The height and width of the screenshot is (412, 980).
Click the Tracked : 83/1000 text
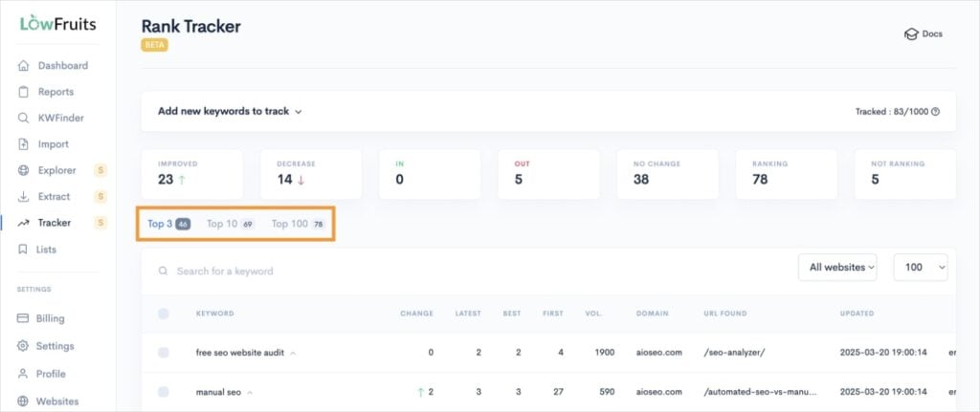tap(892, 112)
